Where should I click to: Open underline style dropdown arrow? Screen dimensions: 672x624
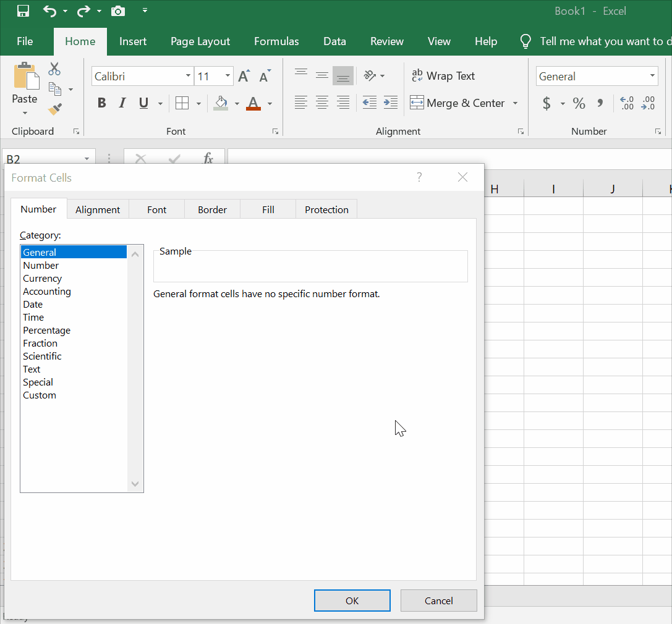pyautogui.click(x=160, y=103)
